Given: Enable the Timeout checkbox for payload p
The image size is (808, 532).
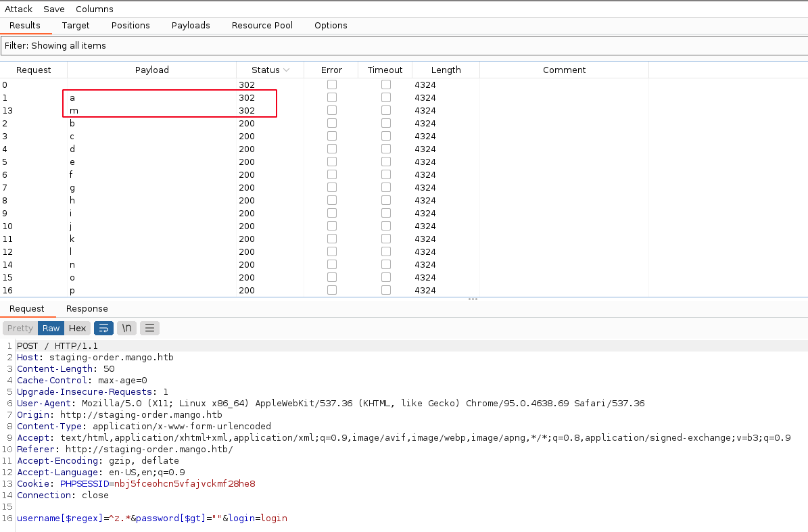Looking at the screenshot, I should 385,290.
